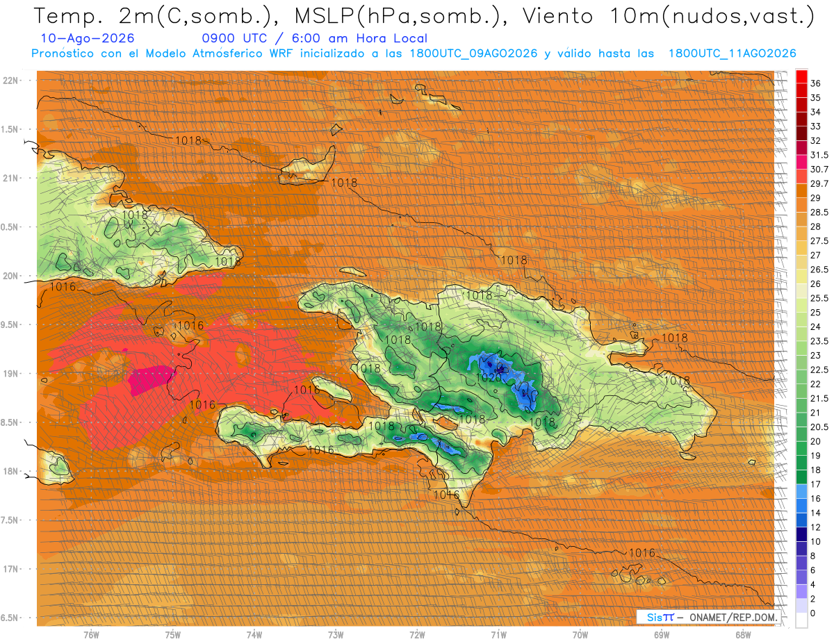Image resolution: width=834 pixels, height=644 pixels.
Task: Click the colorbar value '8'
Action: [x=813, y=556]
